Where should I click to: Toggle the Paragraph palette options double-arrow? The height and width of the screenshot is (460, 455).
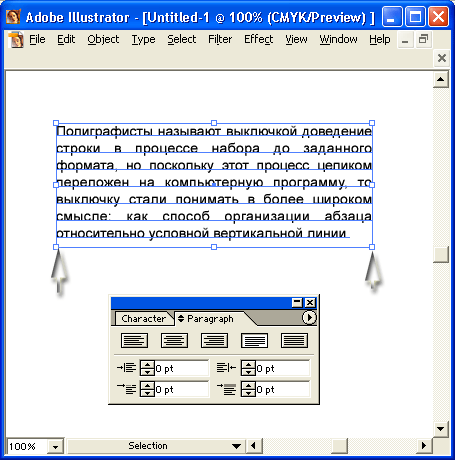(181, 318)
